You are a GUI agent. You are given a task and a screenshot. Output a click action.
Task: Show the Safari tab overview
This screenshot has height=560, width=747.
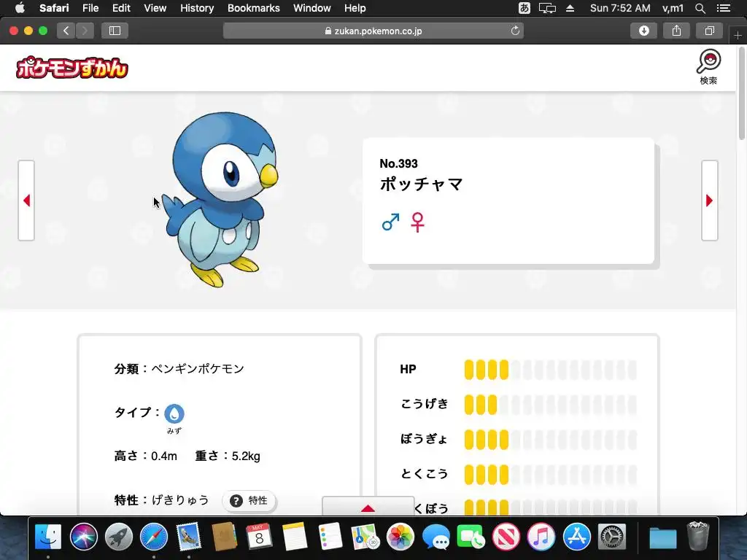(x=709, y=31)
